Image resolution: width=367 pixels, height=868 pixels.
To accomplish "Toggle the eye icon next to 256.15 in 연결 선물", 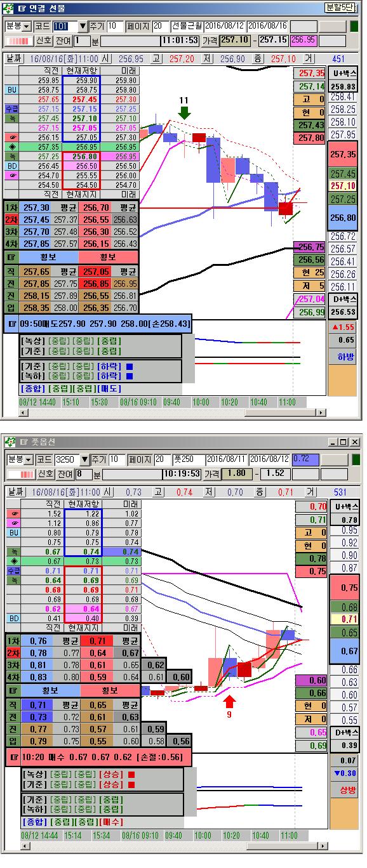I will [x=12, y=137].
